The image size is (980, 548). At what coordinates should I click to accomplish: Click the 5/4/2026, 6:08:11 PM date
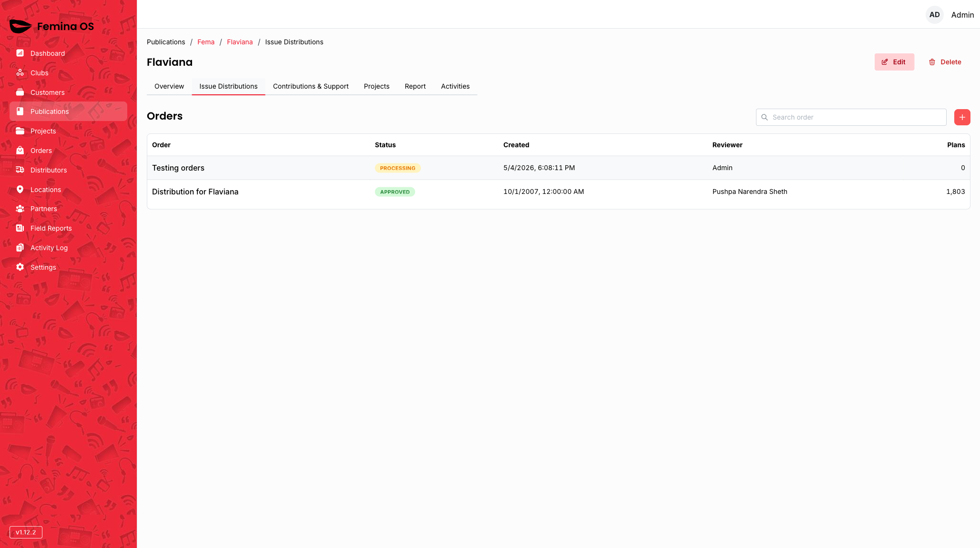pos(539,168)
